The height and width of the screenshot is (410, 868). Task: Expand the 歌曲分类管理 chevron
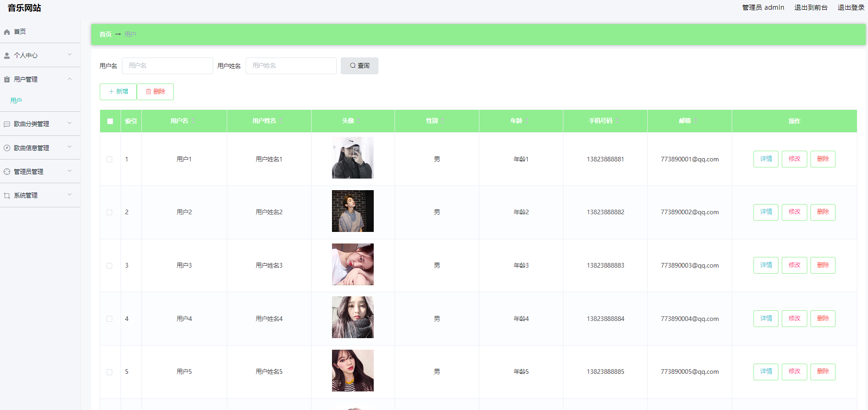coord(70,123)
